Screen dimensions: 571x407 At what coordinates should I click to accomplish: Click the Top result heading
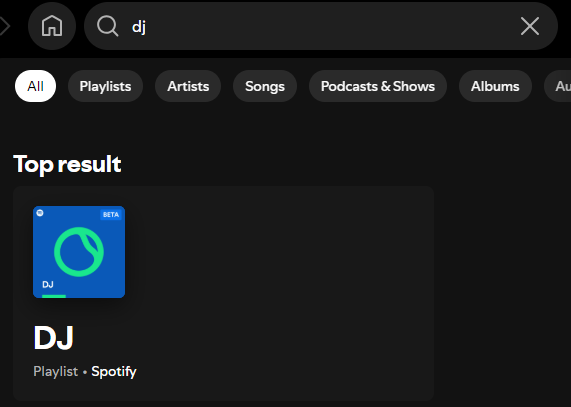(x=67, y=164)
